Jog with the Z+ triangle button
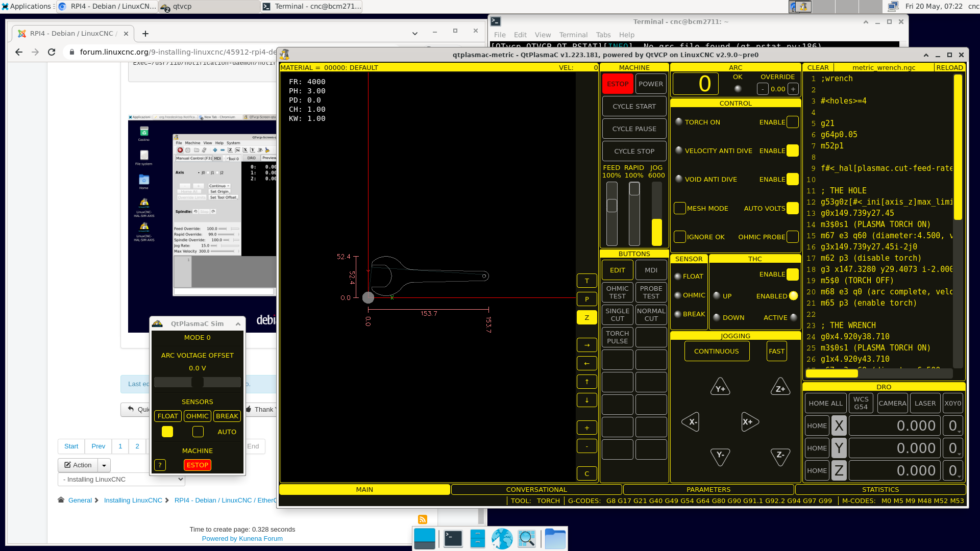 (780, 387)
